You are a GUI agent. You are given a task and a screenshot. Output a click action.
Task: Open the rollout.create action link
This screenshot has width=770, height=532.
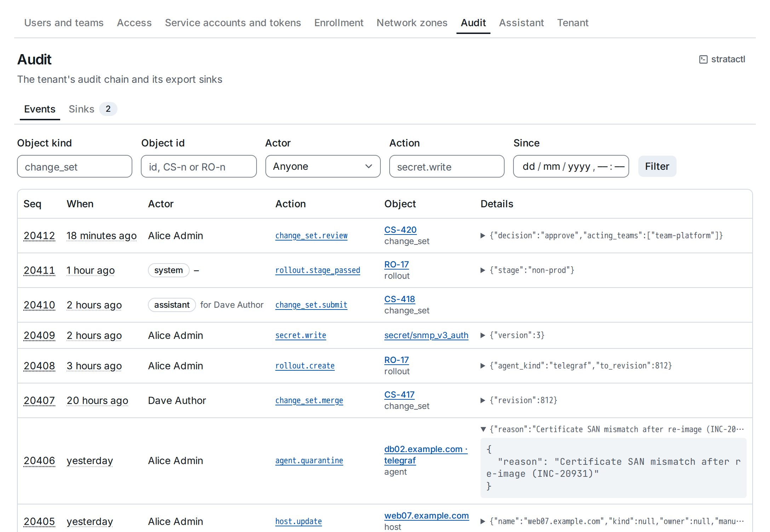(x=305, y=366)
